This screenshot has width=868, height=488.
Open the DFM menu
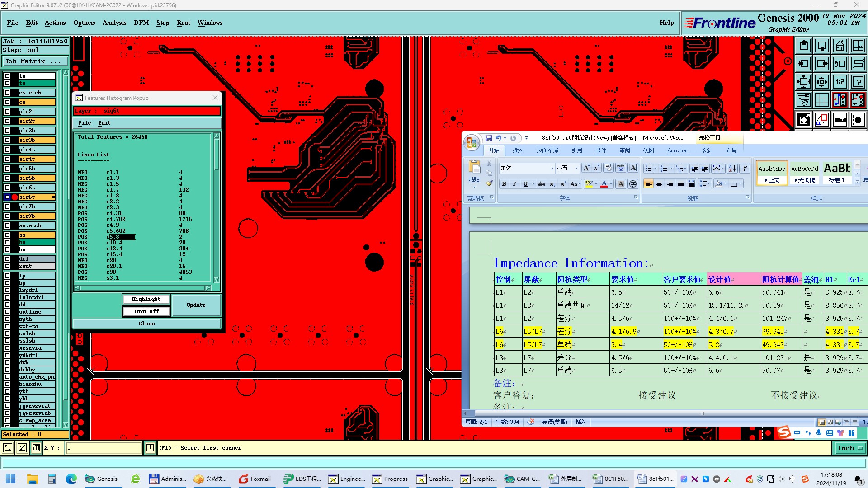point(141,23)
